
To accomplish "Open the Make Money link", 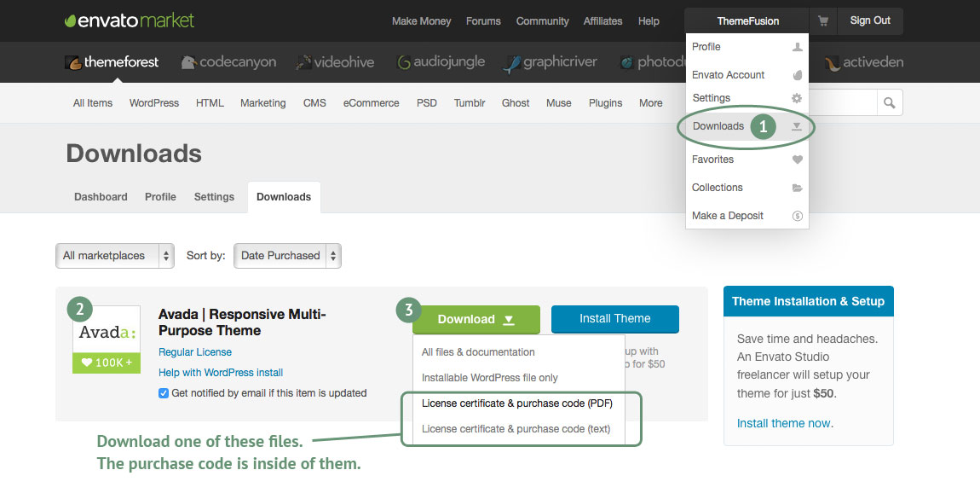I will coord(421,21).
